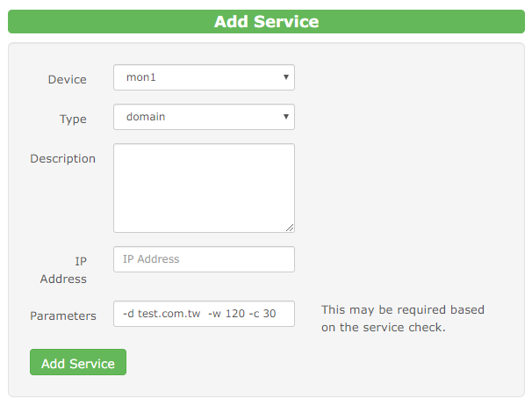The image size is (532, 406).
Task: Click the Add Service header bar
Action: tap(266, 22)
